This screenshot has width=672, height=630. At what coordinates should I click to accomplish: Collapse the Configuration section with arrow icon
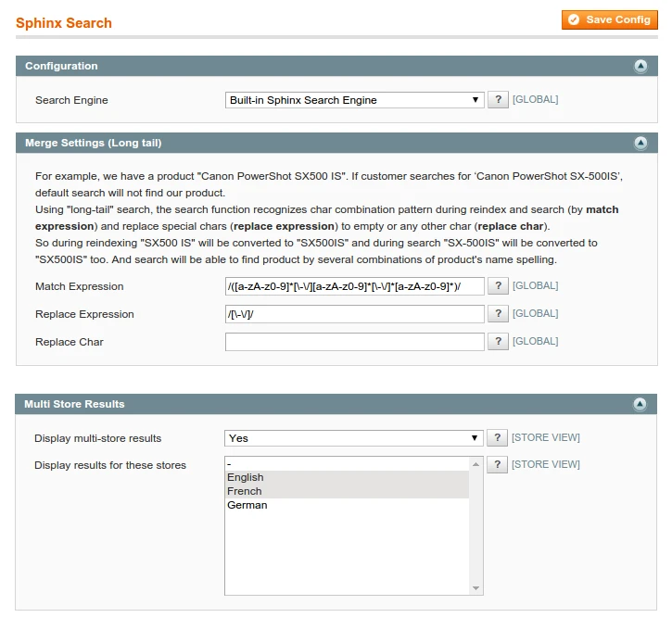pos(640,67)
